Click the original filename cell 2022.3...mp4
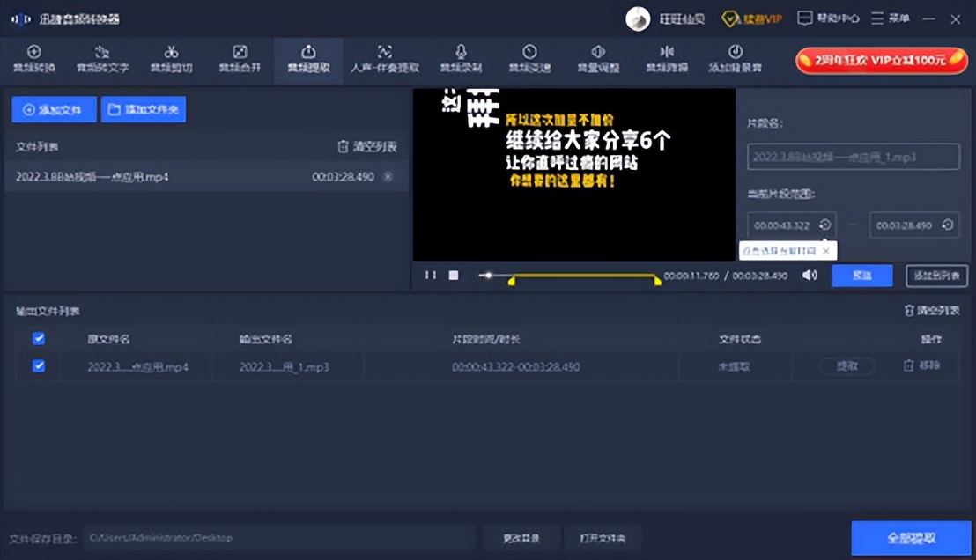976x560 pixels. [x=137, y=367]
